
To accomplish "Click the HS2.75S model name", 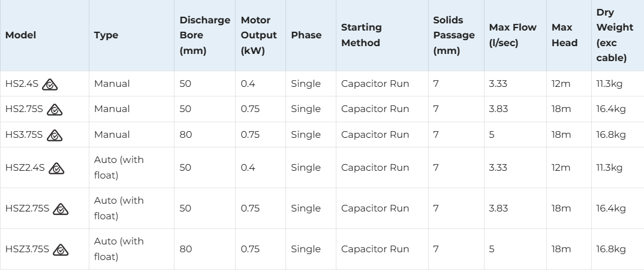I will 24,110.
